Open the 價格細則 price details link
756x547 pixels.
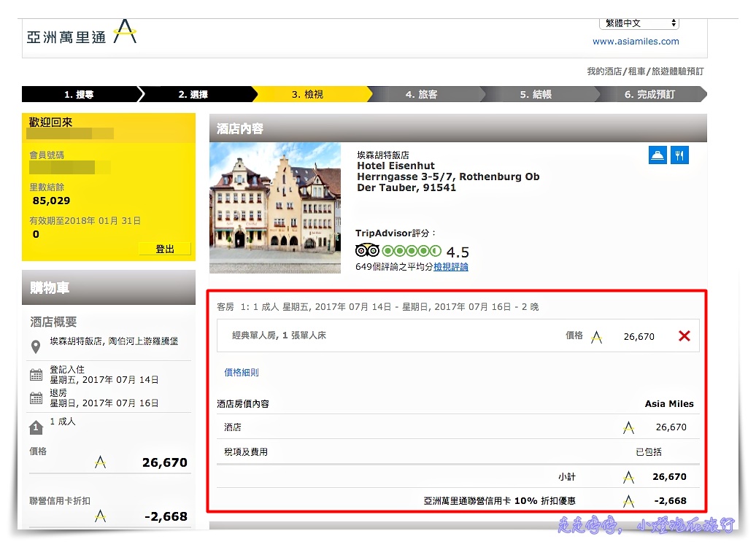point(242,372)
